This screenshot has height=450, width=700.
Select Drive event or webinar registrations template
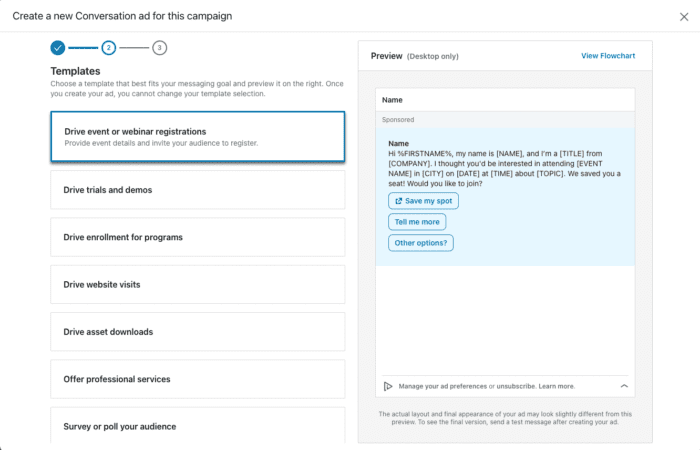point(197,137)
